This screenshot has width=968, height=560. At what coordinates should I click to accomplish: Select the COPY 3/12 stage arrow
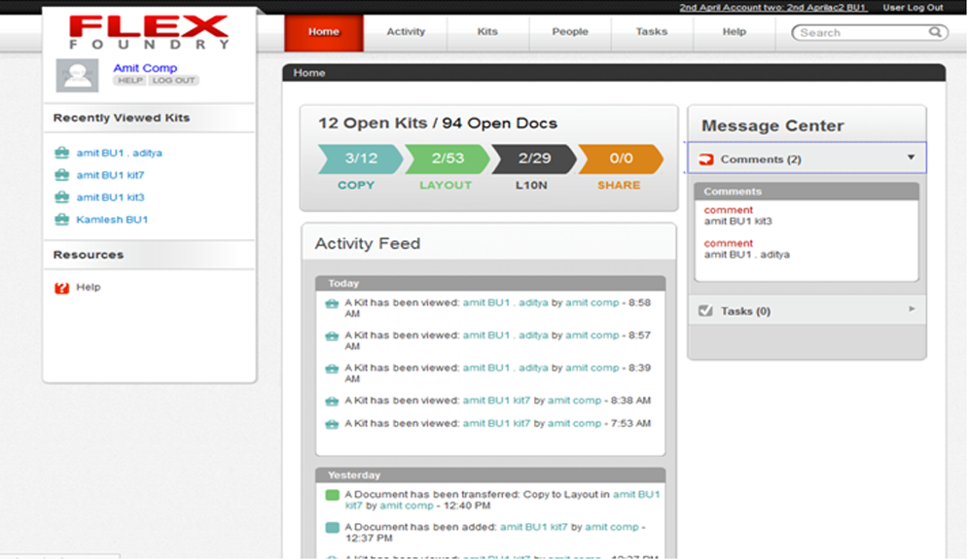click(360, 159)
